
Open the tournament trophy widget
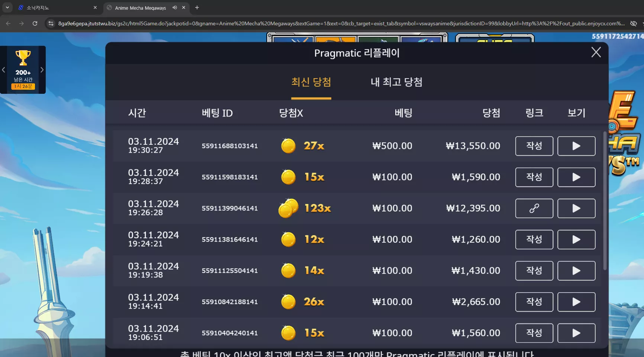point(23,70)
